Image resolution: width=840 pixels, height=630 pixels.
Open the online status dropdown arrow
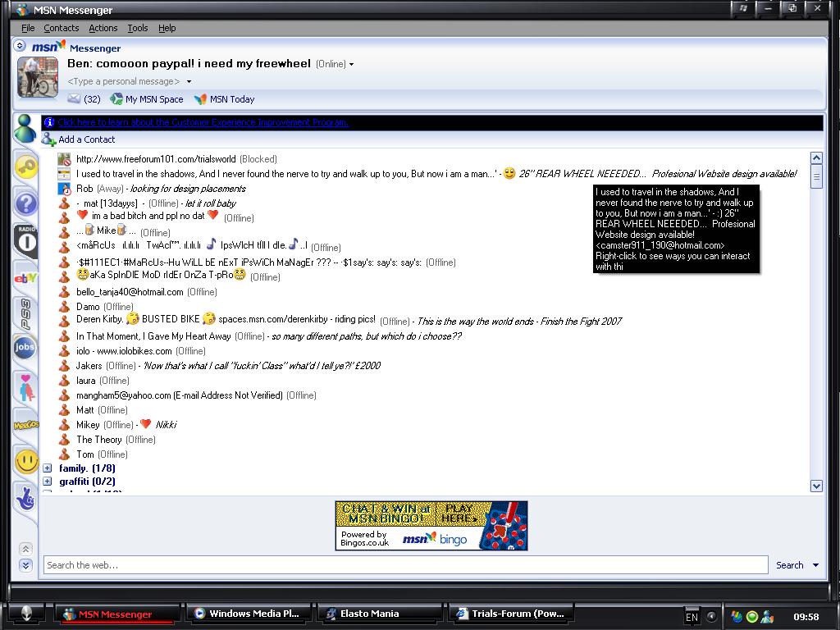click(351, 64)
